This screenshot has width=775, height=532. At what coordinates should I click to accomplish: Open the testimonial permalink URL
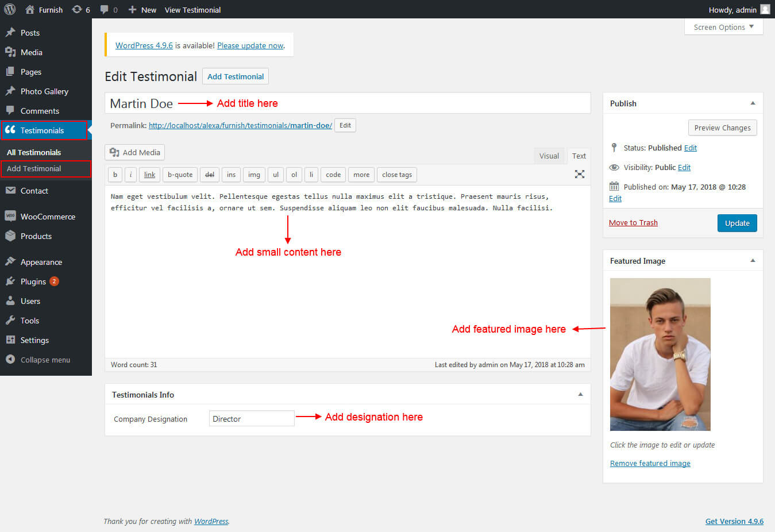[240, 125]
